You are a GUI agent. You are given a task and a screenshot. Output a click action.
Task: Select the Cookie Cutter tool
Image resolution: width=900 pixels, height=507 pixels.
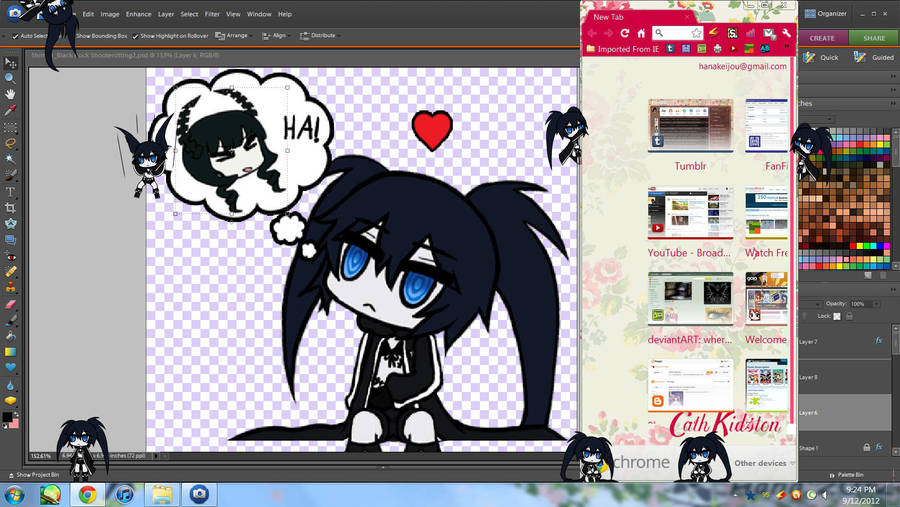click(10, 223)
